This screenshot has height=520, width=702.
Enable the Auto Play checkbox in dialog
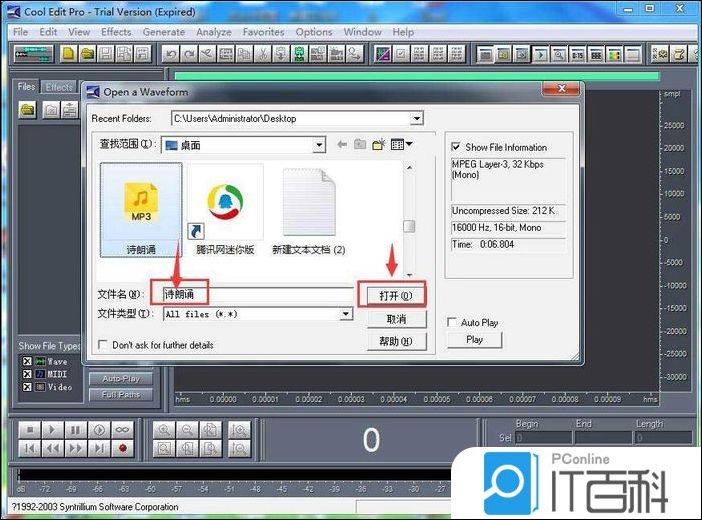coord(452,322)
